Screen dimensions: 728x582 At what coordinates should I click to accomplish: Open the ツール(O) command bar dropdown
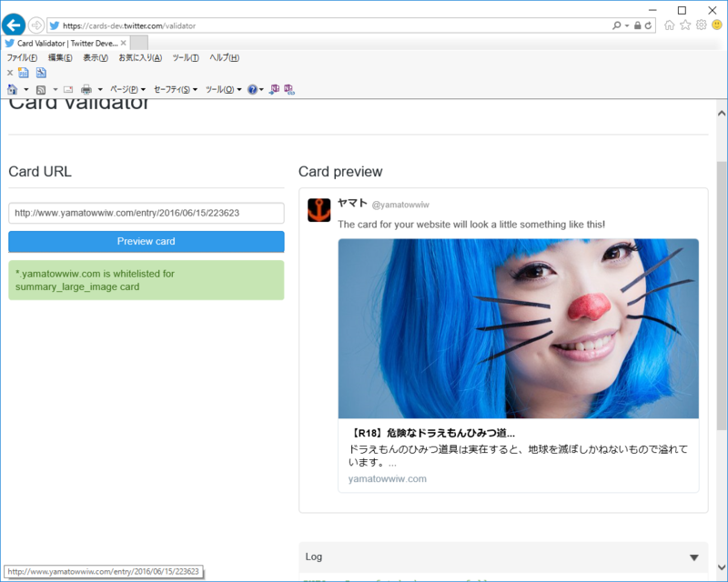[x=224, y=89]
